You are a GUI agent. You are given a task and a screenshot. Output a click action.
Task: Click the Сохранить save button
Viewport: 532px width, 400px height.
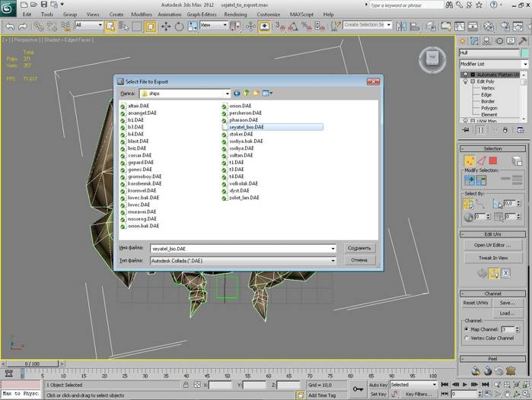pos(359,248)
